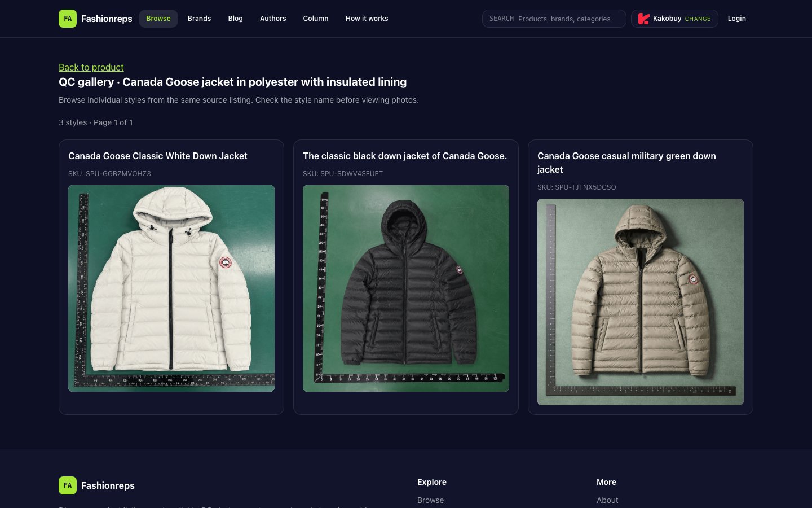This screenshot has width=812, height=508.
Task: Click the search products input field
Action: (x=554, y=19)
